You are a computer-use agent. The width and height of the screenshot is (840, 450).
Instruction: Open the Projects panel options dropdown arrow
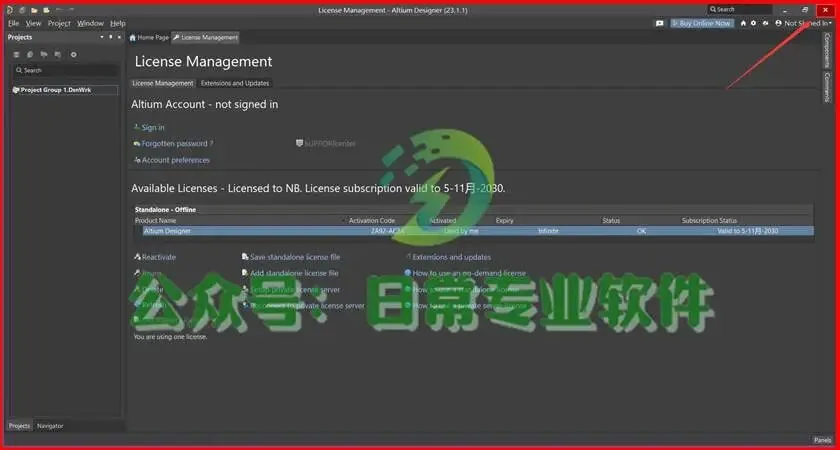click(102, 38)
